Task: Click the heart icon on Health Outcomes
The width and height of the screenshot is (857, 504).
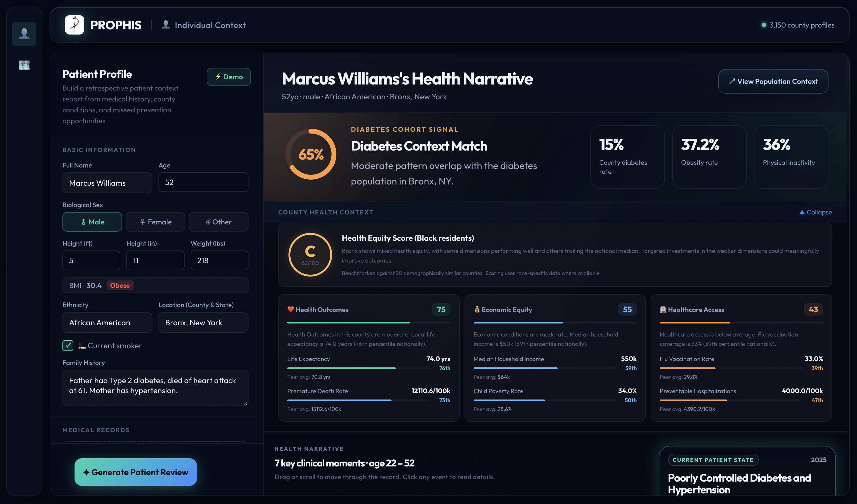Action: [x=290, y=309]
